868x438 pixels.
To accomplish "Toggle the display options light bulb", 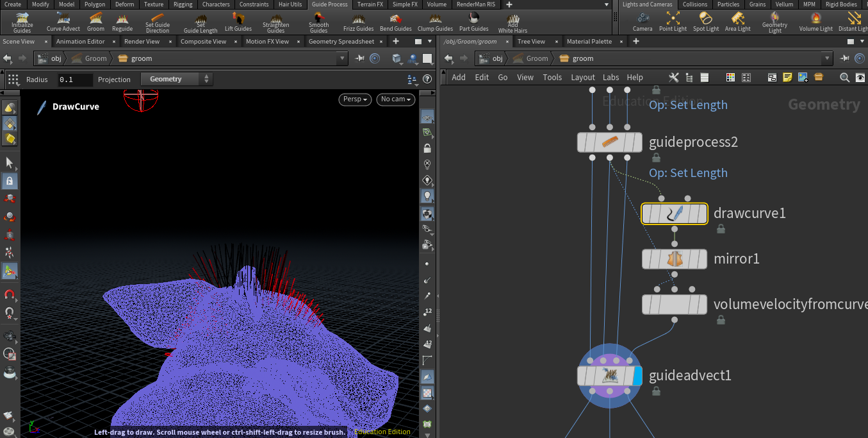I will pyautogui.click(x=427, y=196).
